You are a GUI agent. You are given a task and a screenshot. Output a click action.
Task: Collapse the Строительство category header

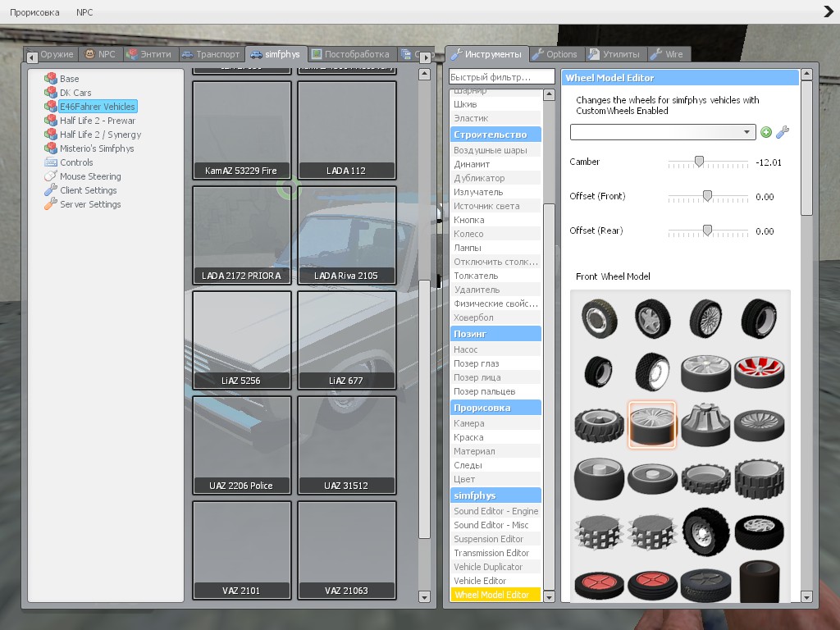pos(495,135)
